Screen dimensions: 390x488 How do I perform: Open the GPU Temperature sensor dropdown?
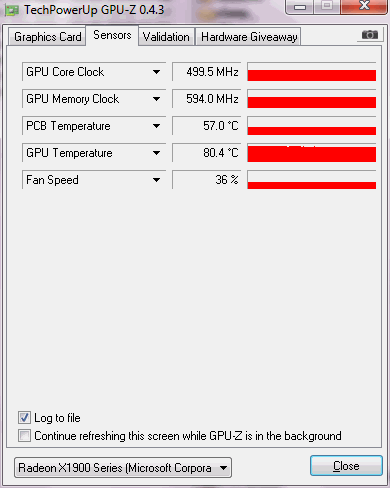[x=156, y=153]
